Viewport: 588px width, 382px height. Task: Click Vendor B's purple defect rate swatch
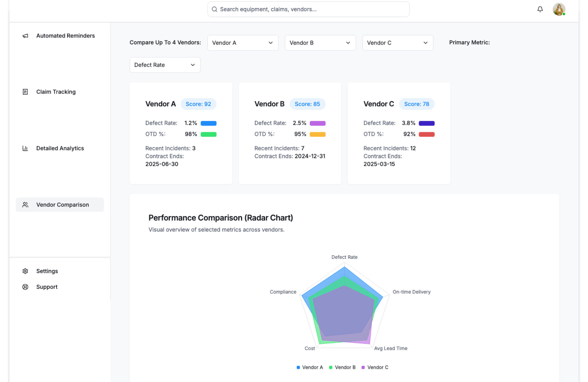pos(317,123)
